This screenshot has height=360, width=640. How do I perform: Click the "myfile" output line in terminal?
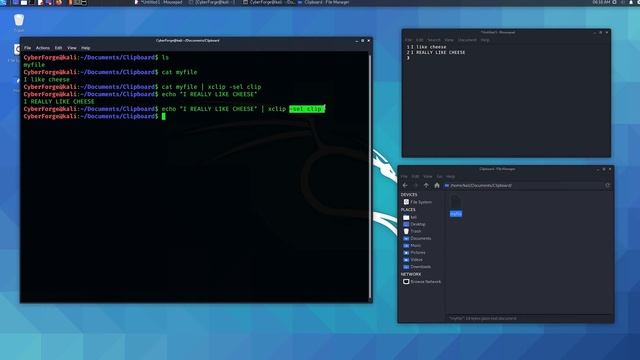click(x=34, y=65)
